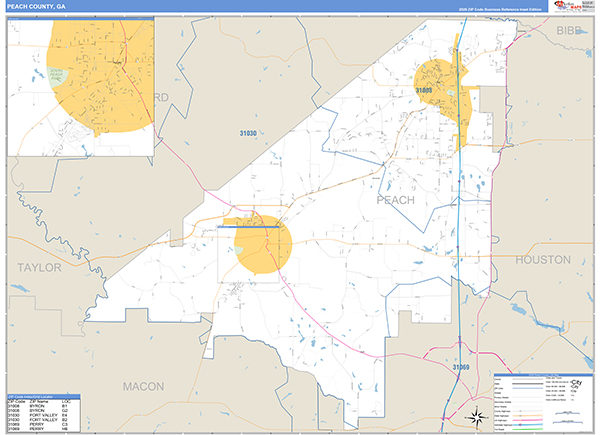
Task: Select the BIBB county label
Action: tap(569, 31)
